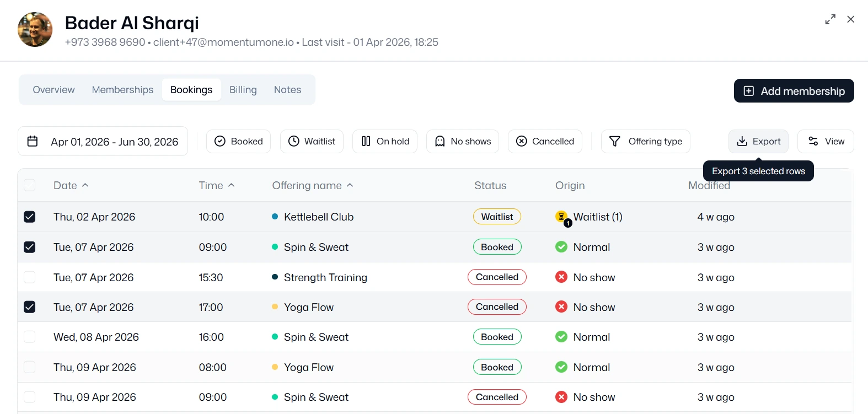
Task: Select the Wed, 08 Apr Spin & Sweat checkbox
Action: click(x=30, y=337)
